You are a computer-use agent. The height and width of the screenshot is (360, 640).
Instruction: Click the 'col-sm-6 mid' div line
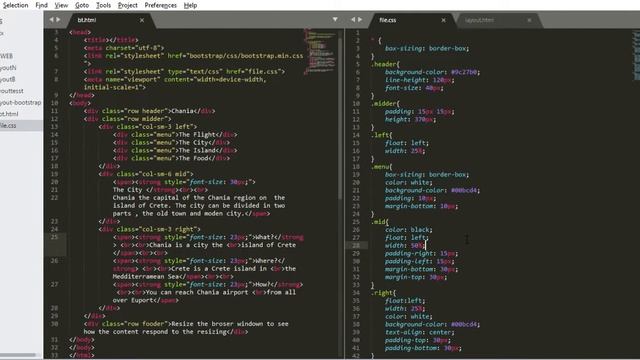click(146, 174)
